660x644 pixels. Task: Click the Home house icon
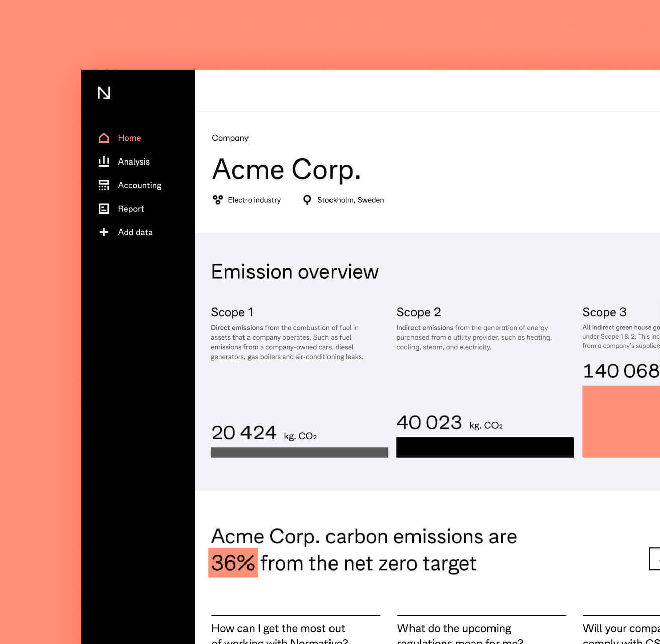[104, 138]
